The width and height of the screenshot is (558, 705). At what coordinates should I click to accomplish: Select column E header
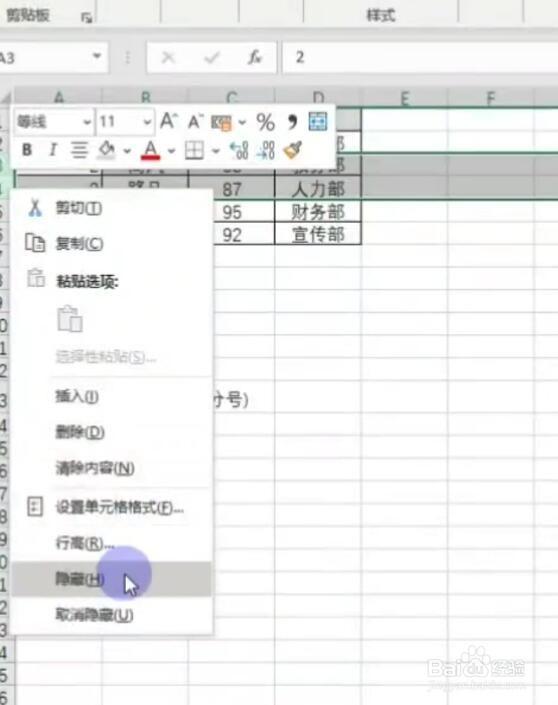pos(405,98)
